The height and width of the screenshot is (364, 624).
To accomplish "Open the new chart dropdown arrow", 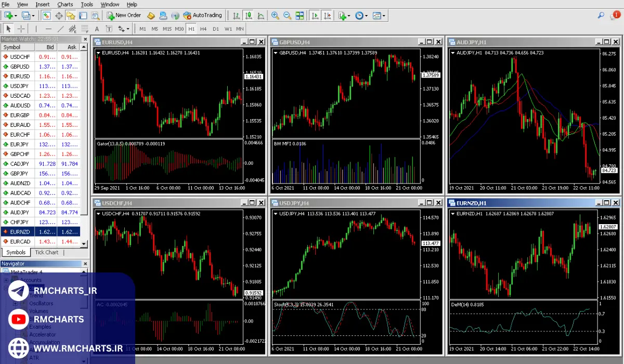I will coord(15,16).
